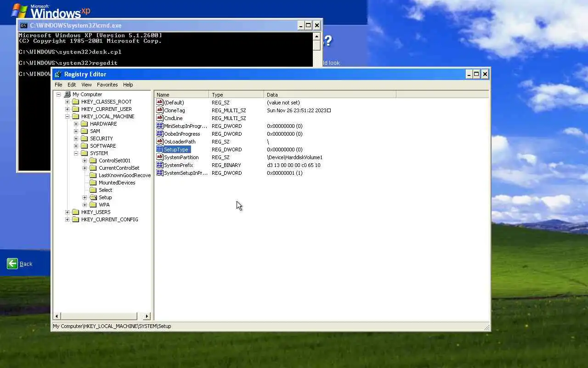Click the CurrentControlSet folder icon
Viewport: 588px width, 368px height.
point(93,168)
